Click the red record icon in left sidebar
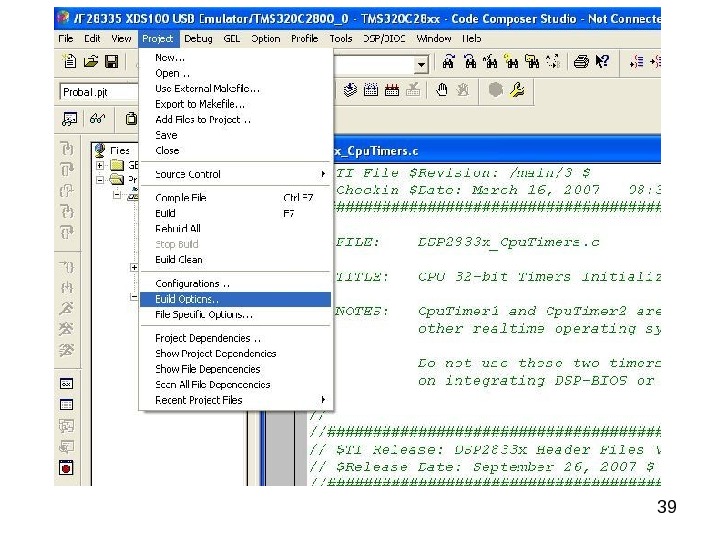Viewport: 720px width, 540px height. click(66, 467)
